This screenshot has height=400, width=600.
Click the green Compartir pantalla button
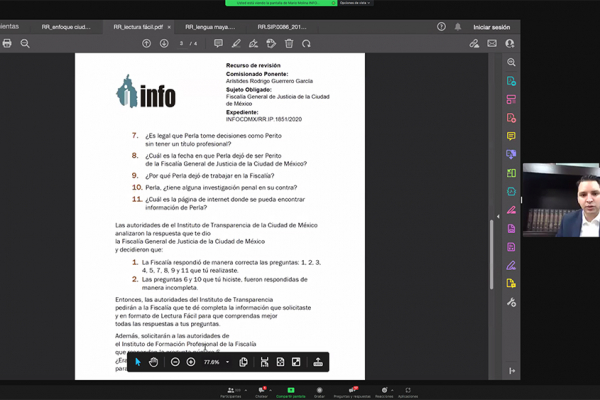point(291,392)
